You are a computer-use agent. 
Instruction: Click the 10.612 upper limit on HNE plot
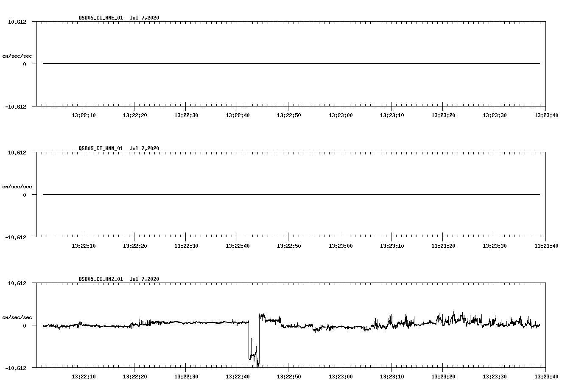point(17,22)
